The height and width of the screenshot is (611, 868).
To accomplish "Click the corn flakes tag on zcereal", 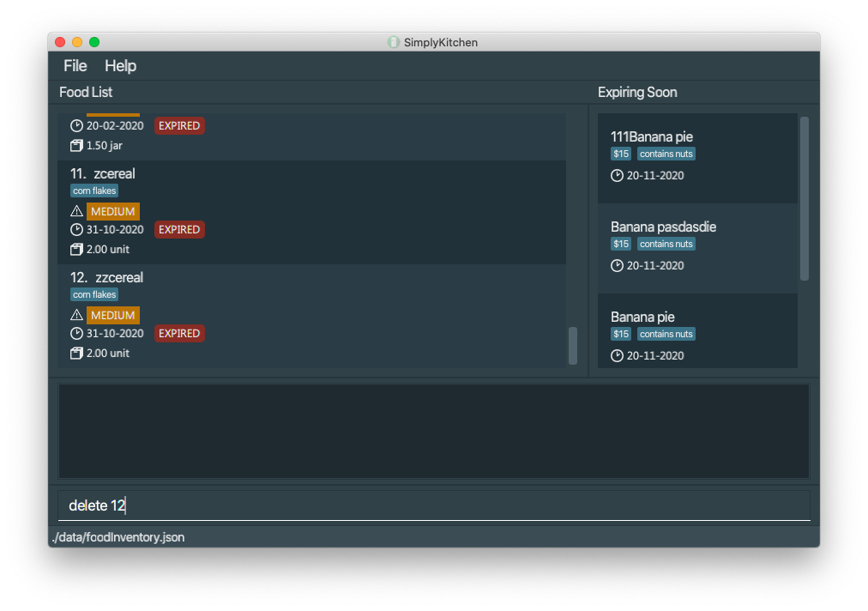I will 94,191.
